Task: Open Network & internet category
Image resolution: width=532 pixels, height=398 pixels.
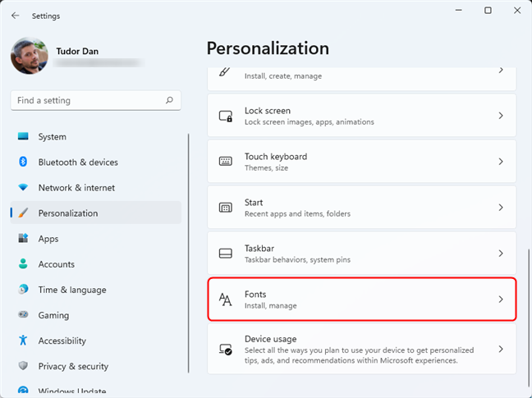Action: [x=96, y=187]
